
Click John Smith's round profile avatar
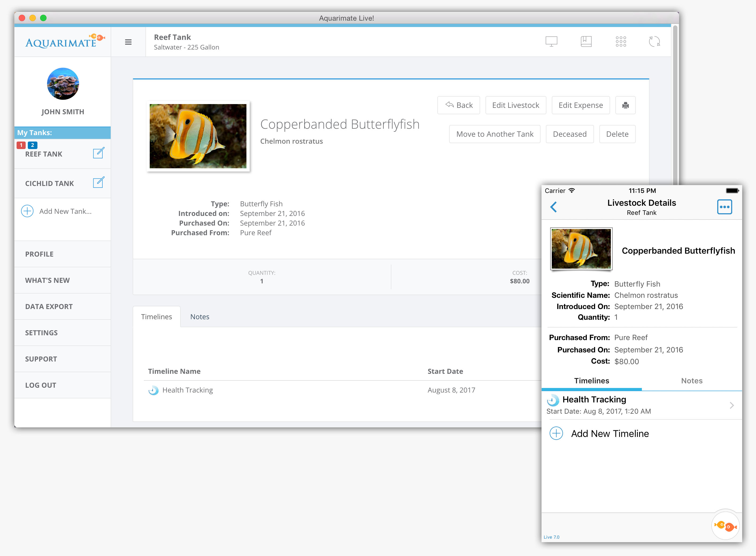tap(63, 84)
